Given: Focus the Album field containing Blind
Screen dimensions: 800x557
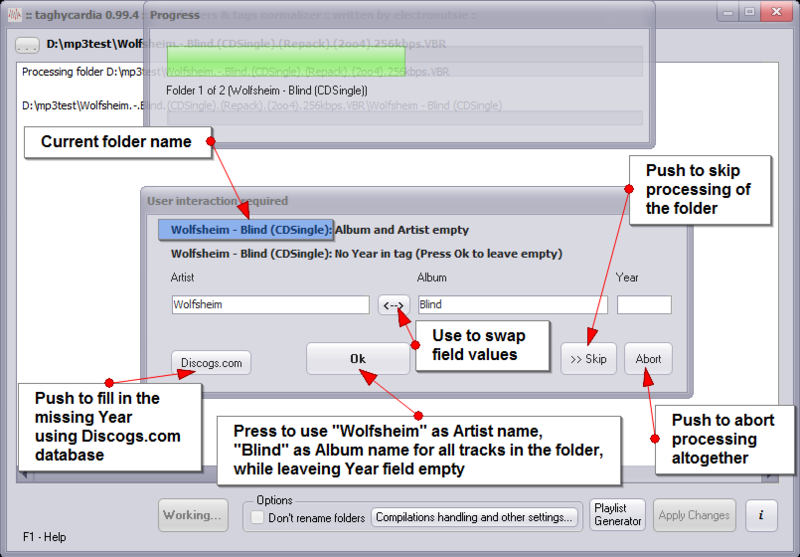Looking at the screenshot, I should pyautogui.click(x=512, y=305).
